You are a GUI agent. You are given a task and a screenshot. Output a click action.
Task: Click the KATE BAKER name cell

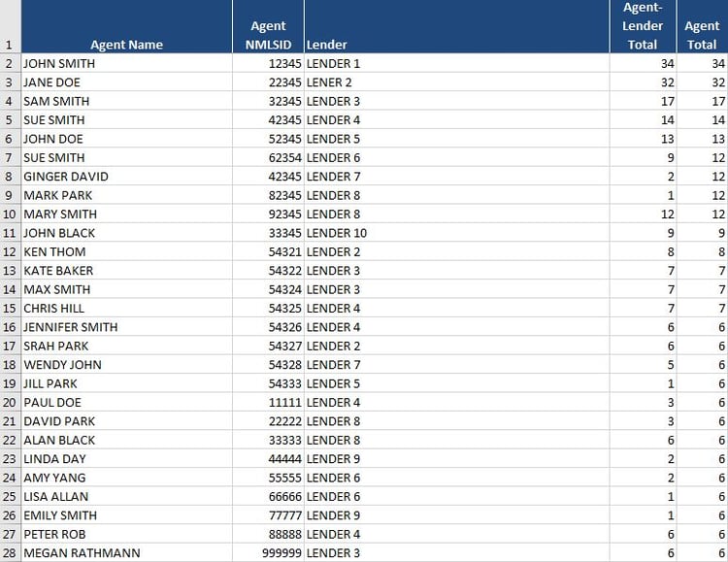pos(126,270)
